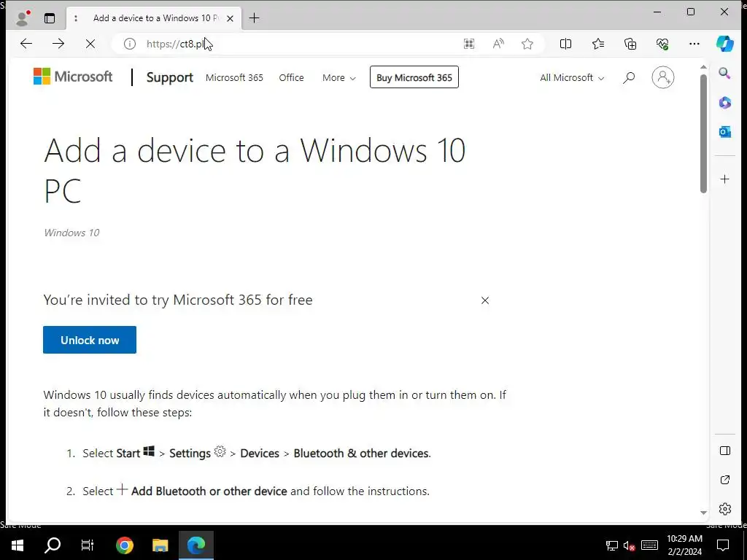Viewport: 747px width, 560px height.
Task: Click the scroll down arrow
Action: [x=704, y=513]
